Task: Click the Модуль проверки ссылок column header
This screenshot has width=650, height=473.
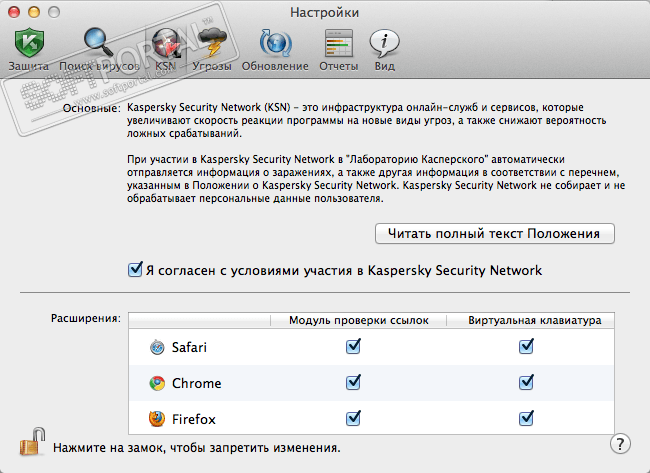Action: point(358,321)
